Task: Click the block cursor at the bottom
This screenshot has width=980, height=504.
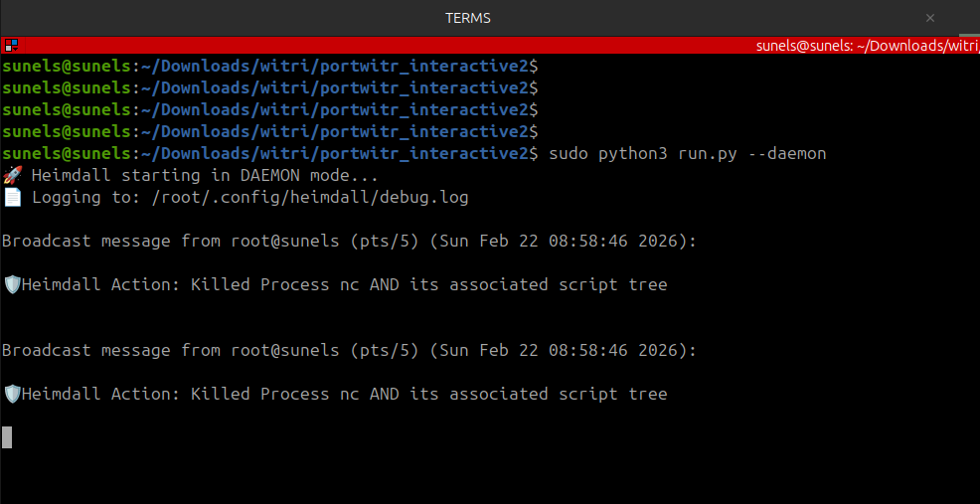Action: click(x=7, y=437)
